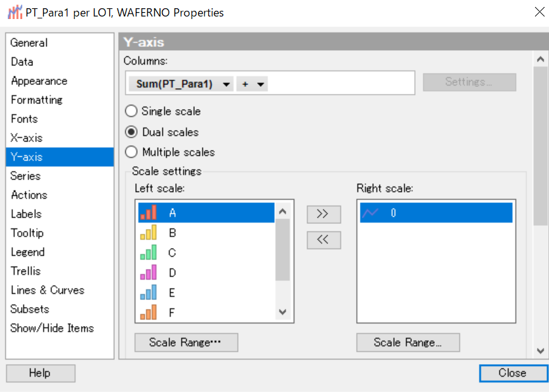The width and height of the screenshot is (549, 392).
Task: Select the Dual scales radio button
Action: click(131, 132)
